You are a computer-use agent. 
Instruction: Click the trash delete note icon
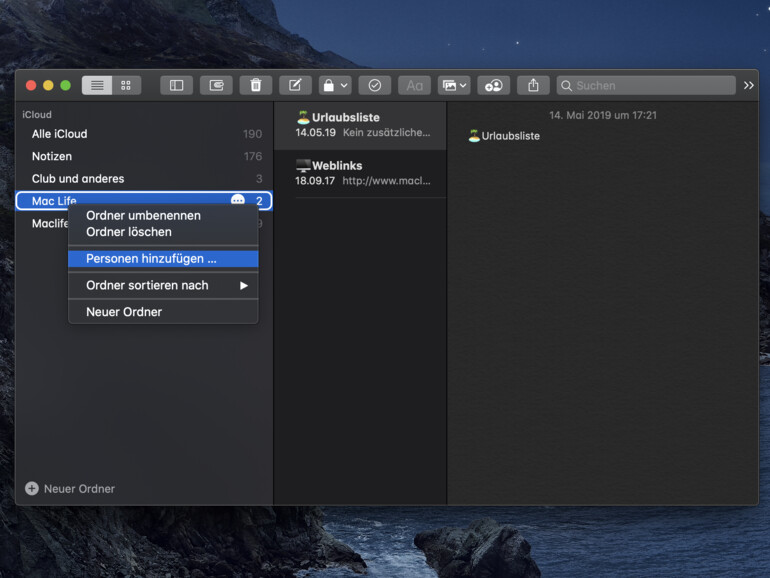click(255, 85)
